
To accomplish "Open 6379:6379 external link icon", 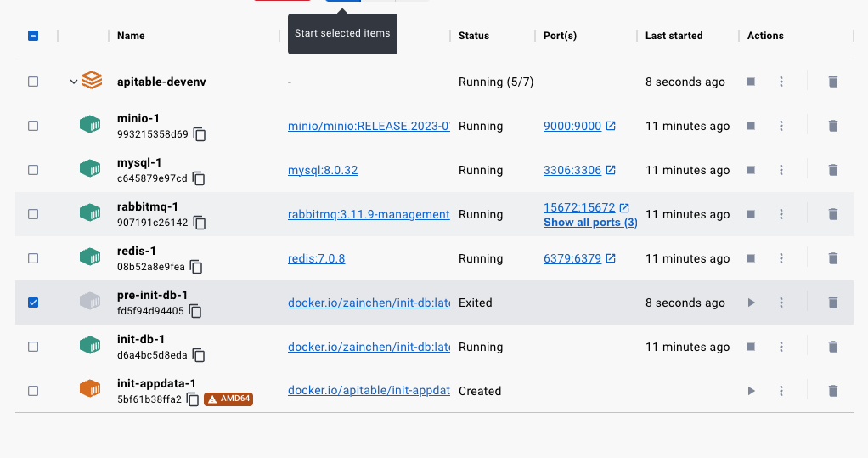I will tap(611, 258).
